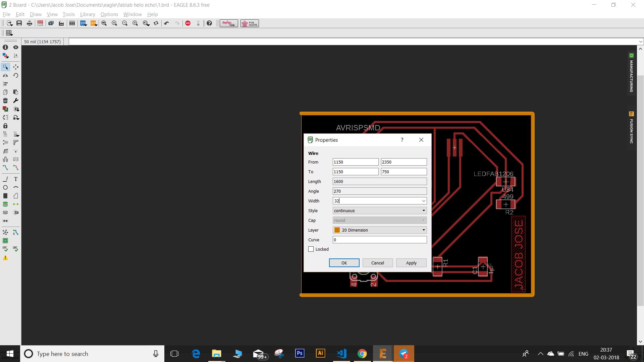Click the SCH/BRD switch-to-schematic icon
The height and width of the screenshot is (362, 644).
click(40, 23)
